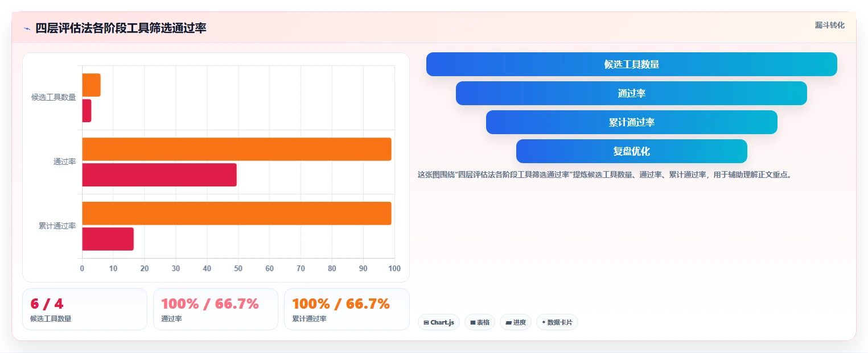Click the 漏斗转化 label in the header
The width and height of the screenshot is (868, 353).
(x=829, y=25)
